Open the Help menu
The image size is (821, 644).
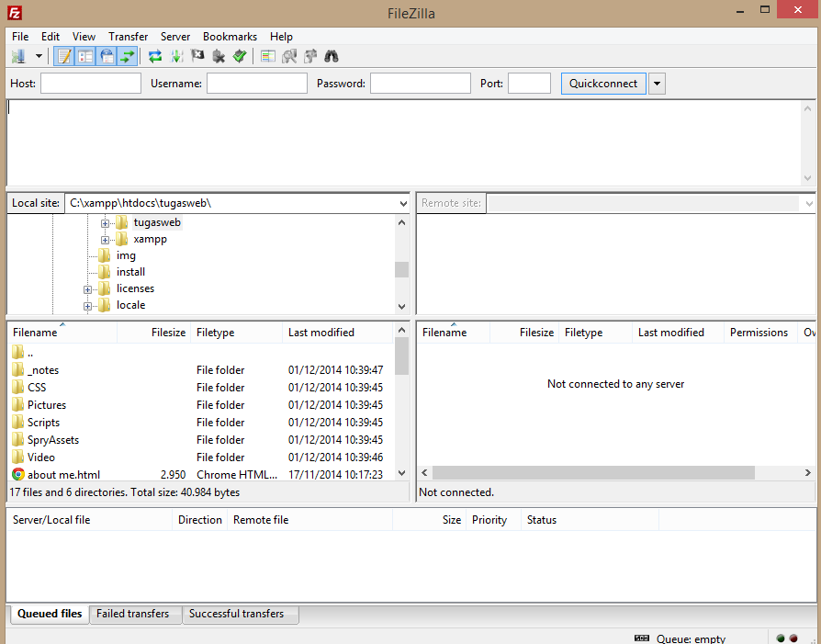281,37
